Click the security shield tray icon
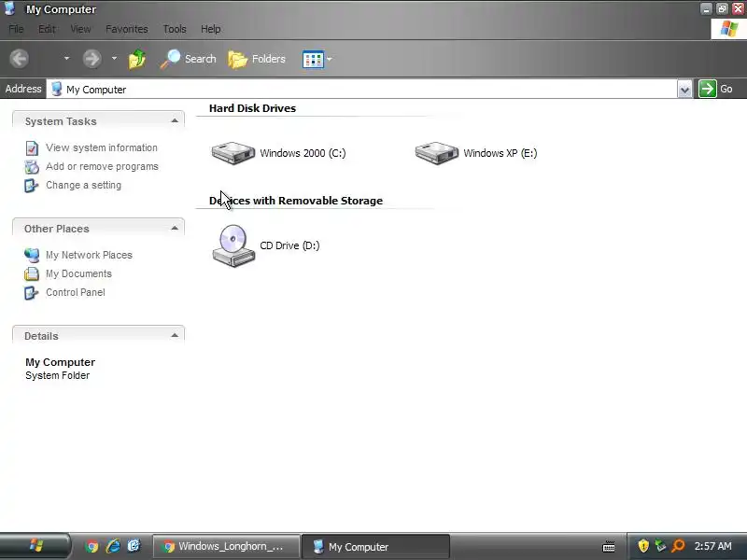Image resolution: width=747 pixels, height=560 pixels. [x=643, y=546]
